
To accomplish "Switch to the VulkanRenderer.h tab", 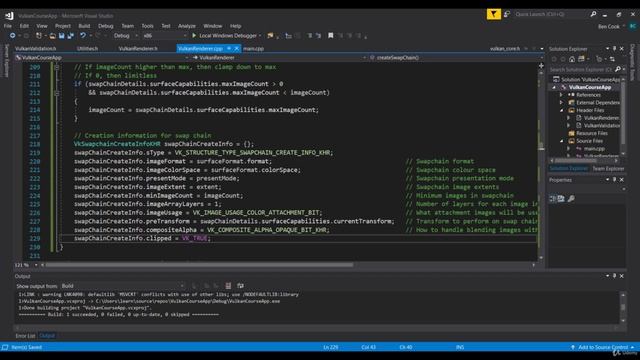I will (x=138, y=49).
